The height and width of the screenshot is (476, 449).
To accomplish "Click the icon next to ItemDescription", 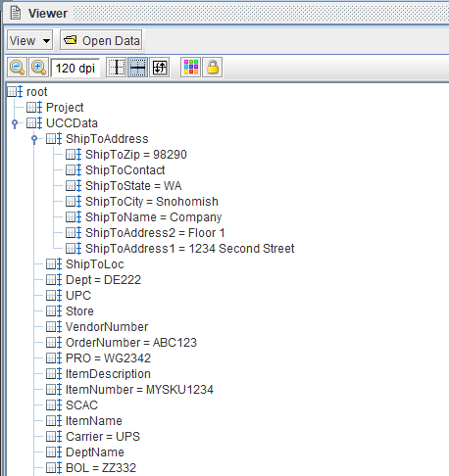I will coord(54,374).
